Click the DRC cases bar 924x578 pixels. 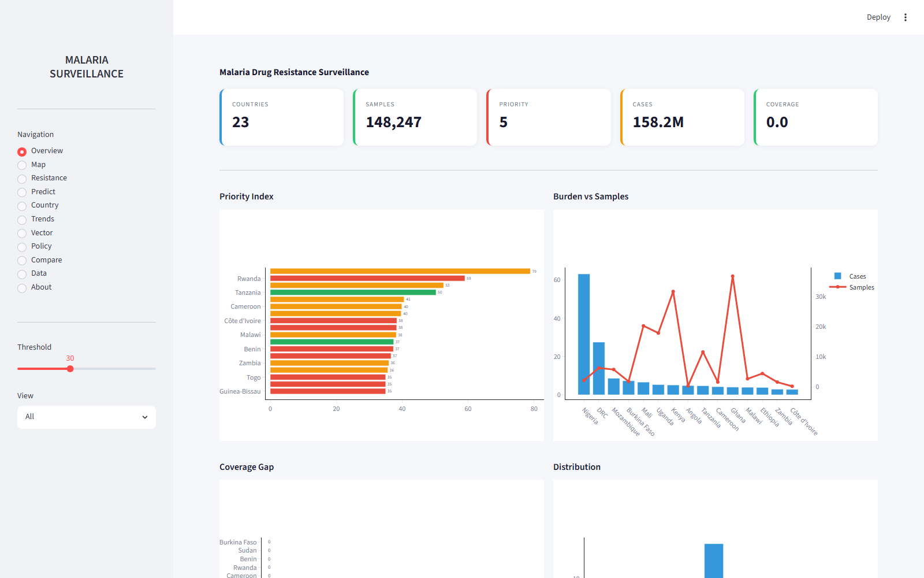599,369
